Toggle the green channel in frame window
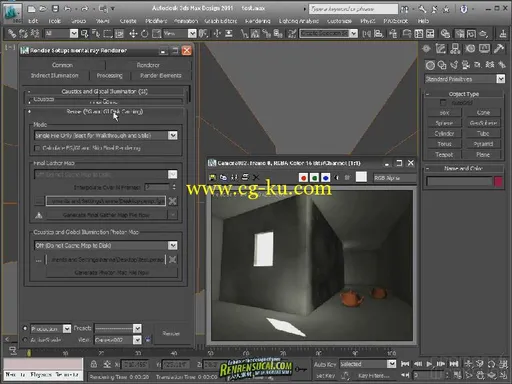 [x=314, y=178]
